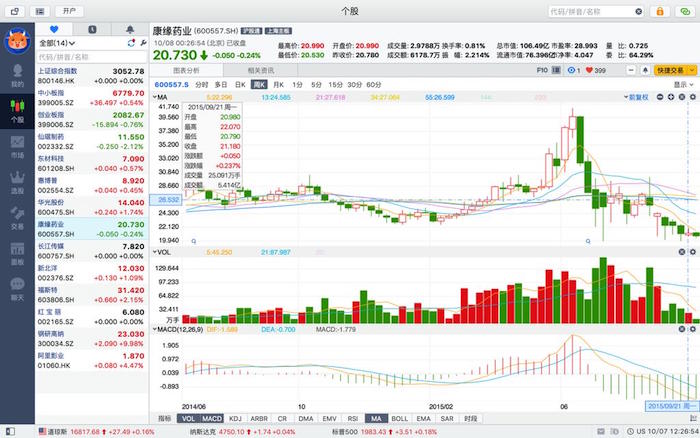Open the 选股 crown icon in the sidebar
Viewport: 700px width, 438px height.
click(17, 182)
